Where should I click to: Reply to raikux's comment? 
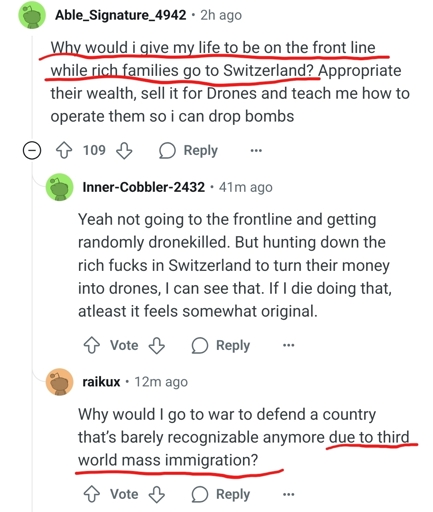click(221, 494)
